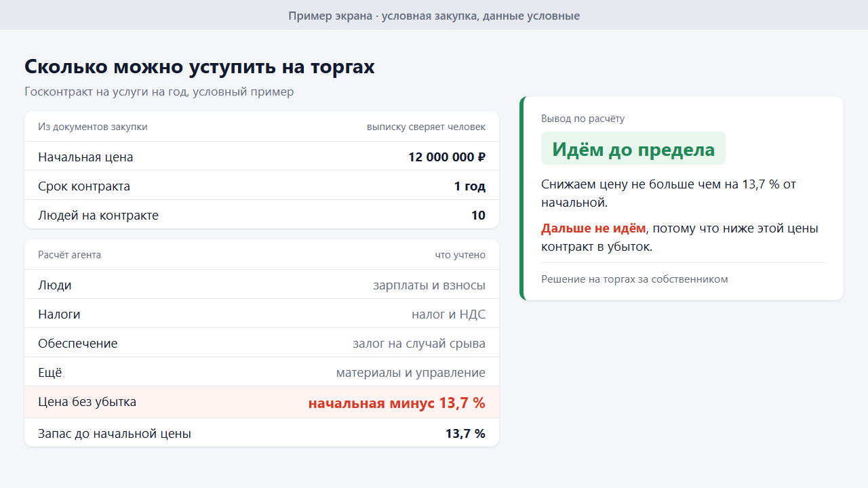Viewport: 868px width, 488px height.
Task: Click the column note "что учтено"
Action: [x=460, y=255]
